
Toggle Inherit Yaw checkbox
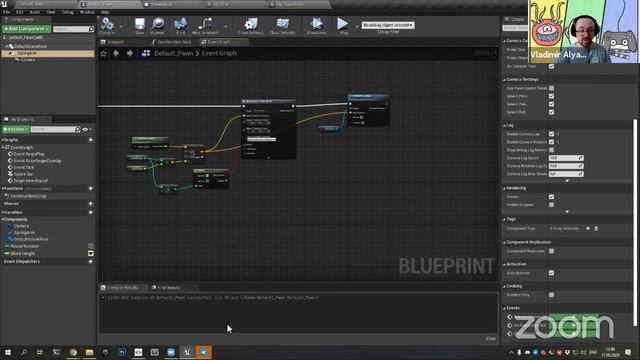551,104
